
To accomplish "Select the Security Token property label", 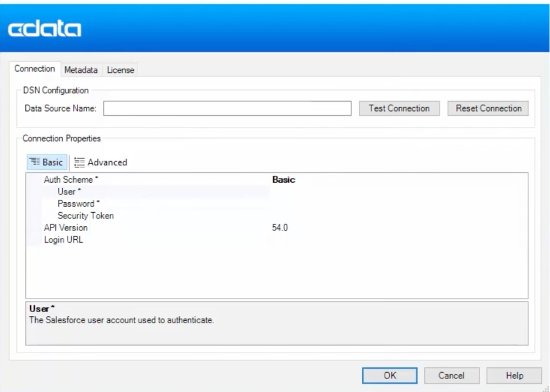I will [x=85, y=216].
